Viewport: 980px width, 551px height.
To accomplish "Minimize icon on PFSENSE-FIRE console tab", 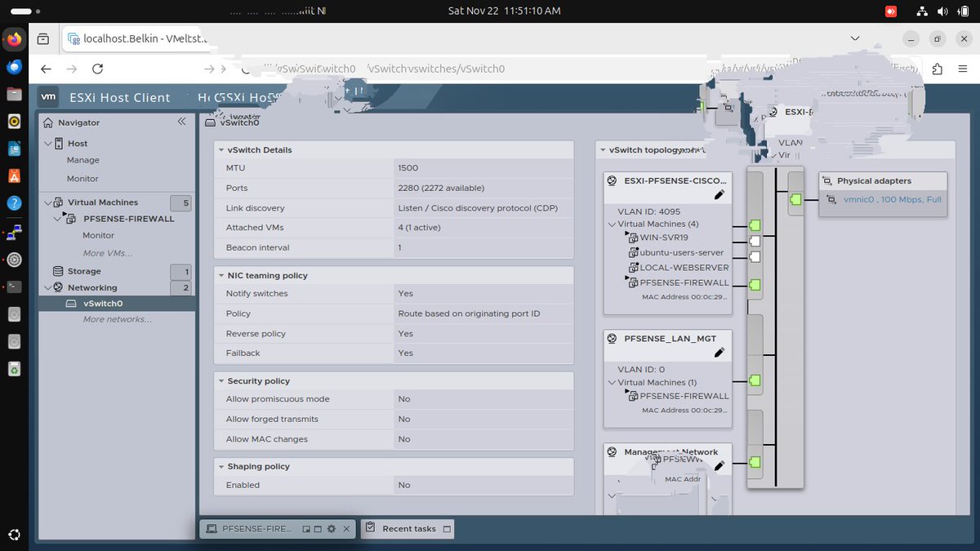I will 306,529.
